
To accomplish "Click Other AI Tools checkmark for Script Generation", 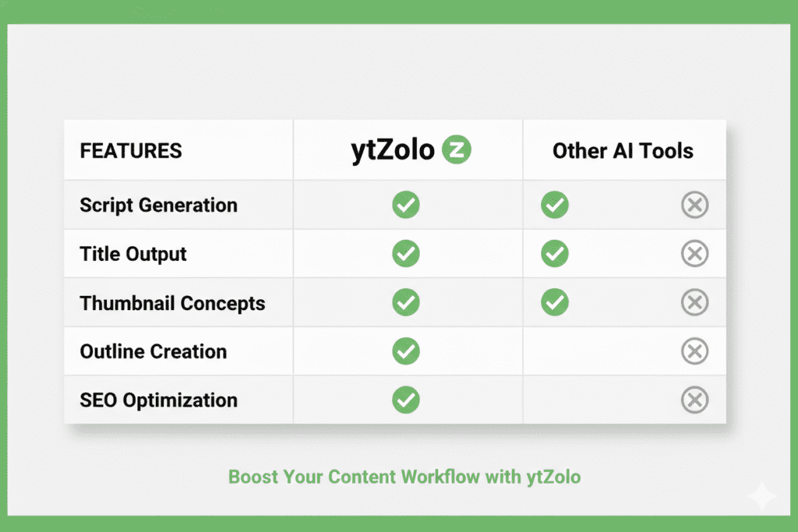I will tap(555, 206).
